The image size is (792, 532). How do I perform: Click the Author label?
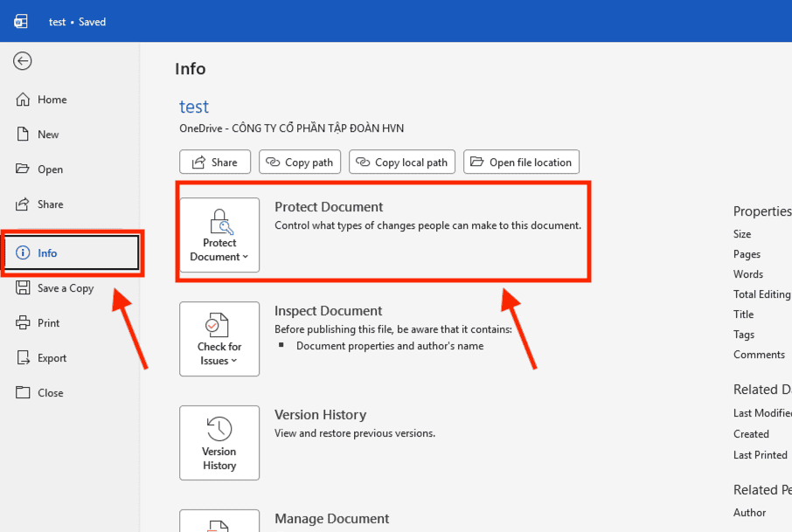click(x=749, y=512)
